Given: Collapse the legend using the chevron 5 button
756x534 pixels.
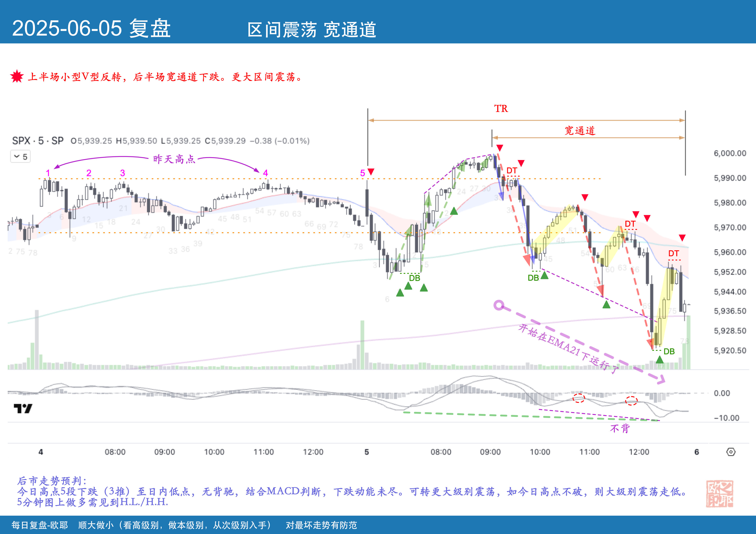Looking at the screenshot, I should (x=20, y=157).
